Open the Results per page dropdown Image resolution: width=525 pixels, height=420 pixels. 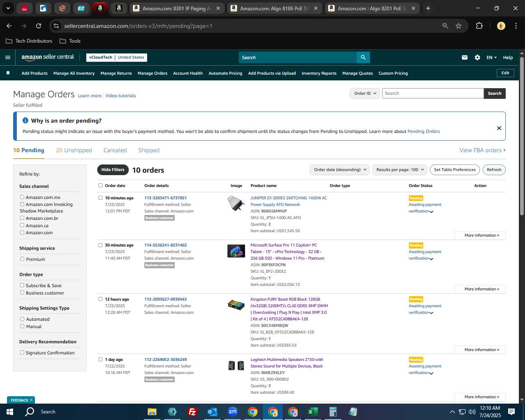click(x=399, y=170)
